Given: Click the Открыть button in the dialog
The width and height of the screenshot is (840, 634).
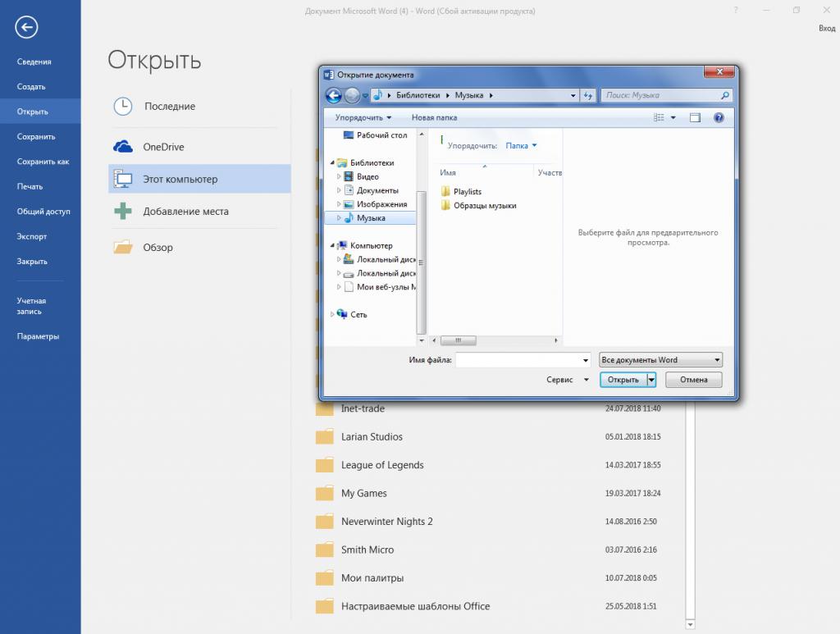Looking at the screenshot, I should pyautogui.click(x=623, y=380).
